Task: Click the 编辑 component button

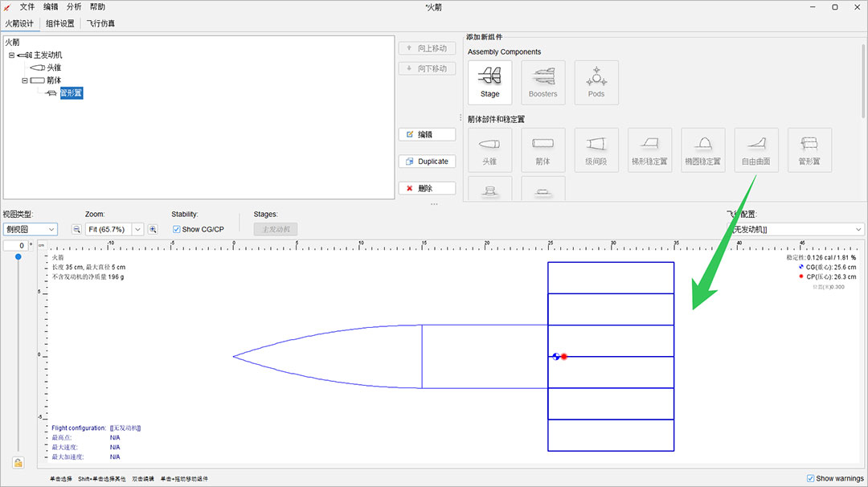Action: click(428, 134)
